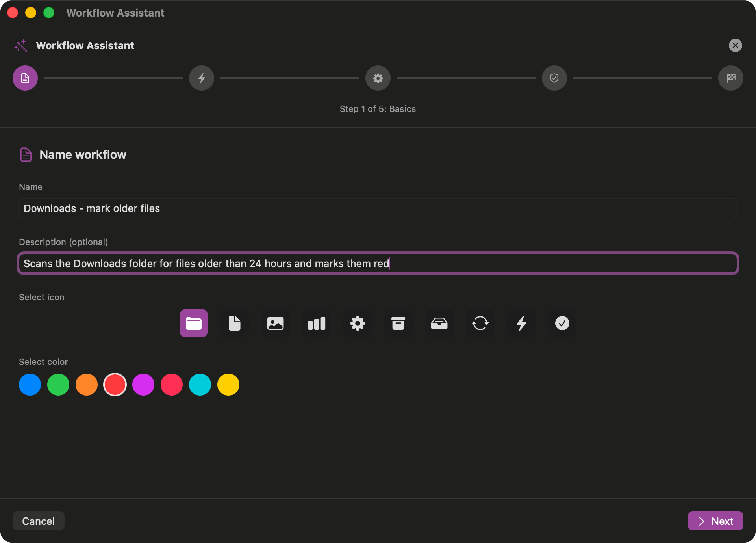756x543 pixels.
Task: Pick the lightning bolt icon in Select icon row
Action: tap(521, 323)
